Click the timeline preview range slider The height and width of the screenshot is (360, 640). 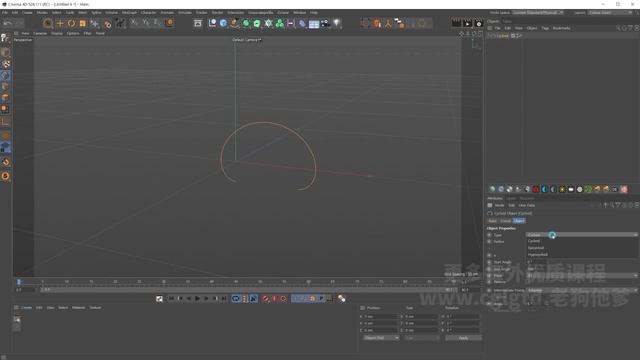pyautogui.click(x=248, y=290)
